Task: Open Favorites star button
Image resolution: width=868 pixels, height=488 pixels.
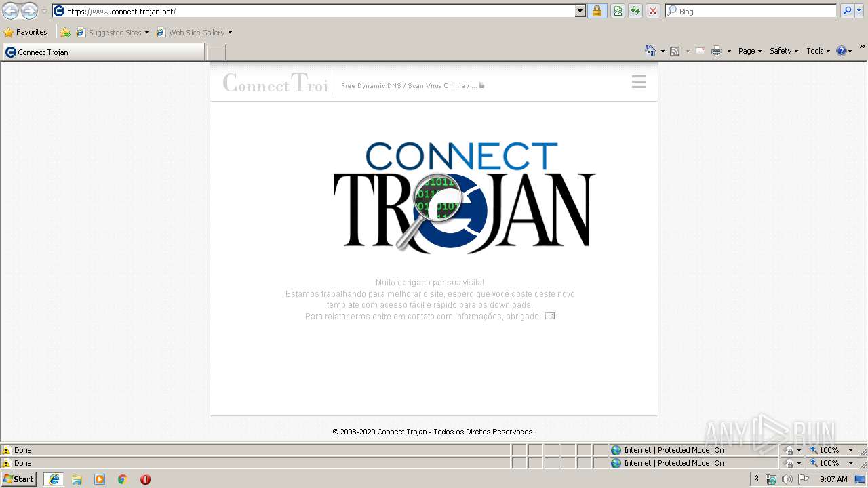Action: (25, 32)
